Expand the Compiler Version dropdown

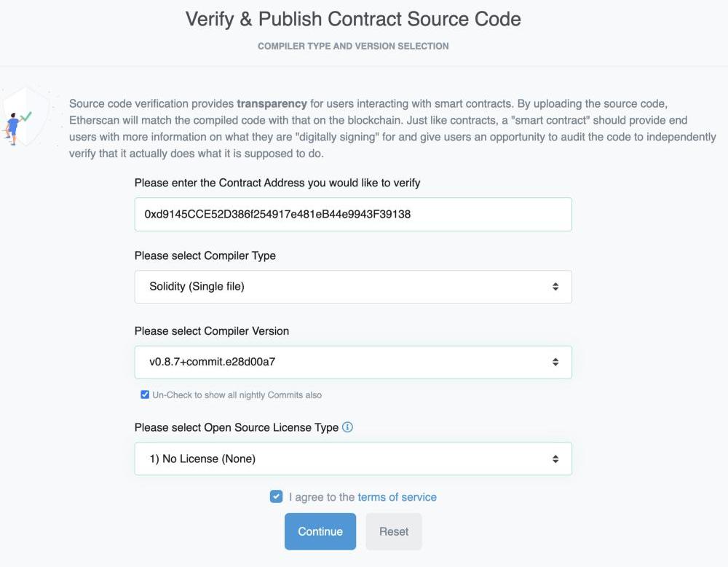[353, 362]
